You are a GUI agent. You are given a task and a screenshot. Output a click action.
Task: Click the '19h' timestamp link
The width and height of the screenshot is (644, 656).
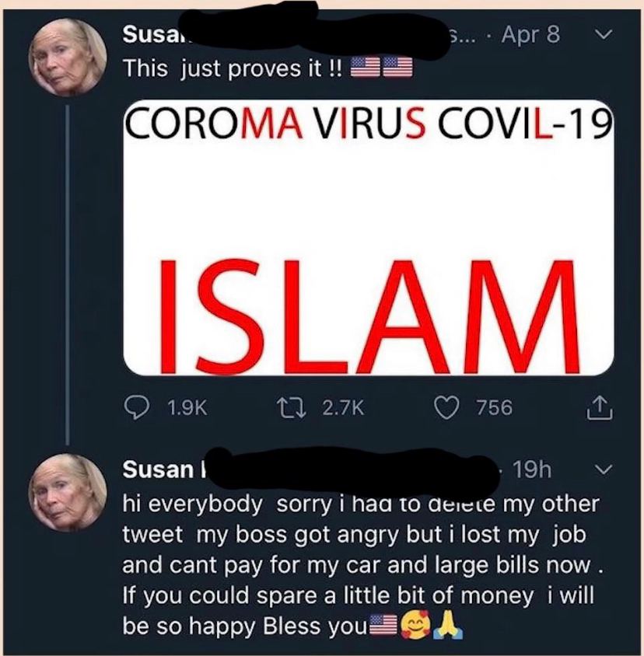532,469
